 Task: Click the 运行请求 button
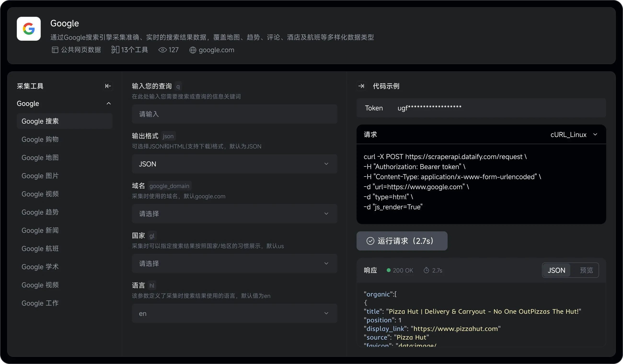pyautogui.click(x=402, y=240)
